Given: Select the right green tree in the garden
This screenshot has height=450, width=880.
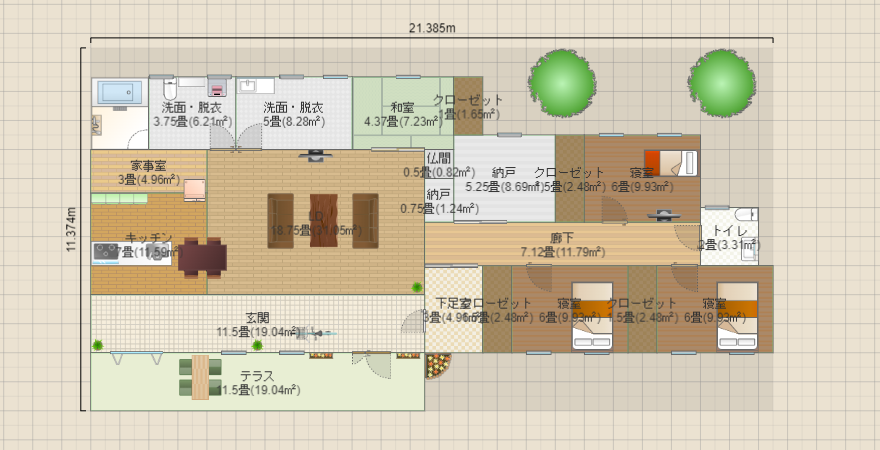Looking at the screenshot, I should coord(722,82).
